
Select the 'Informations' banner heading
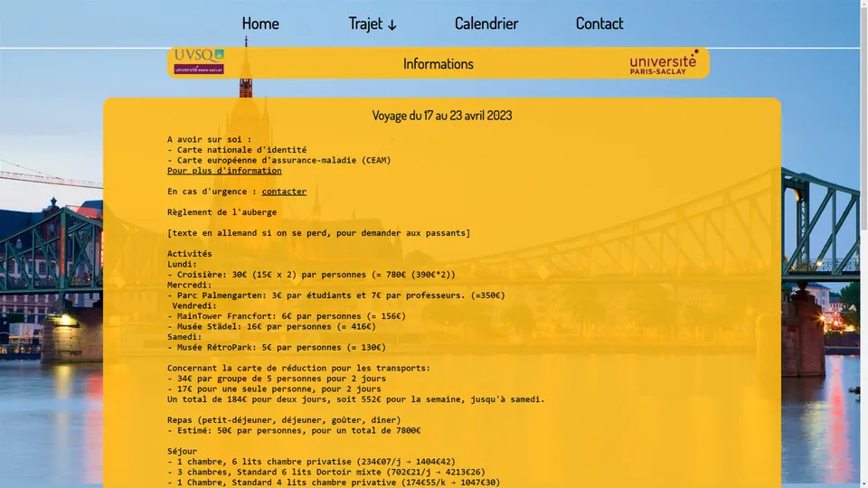click(x=438, y=63)
